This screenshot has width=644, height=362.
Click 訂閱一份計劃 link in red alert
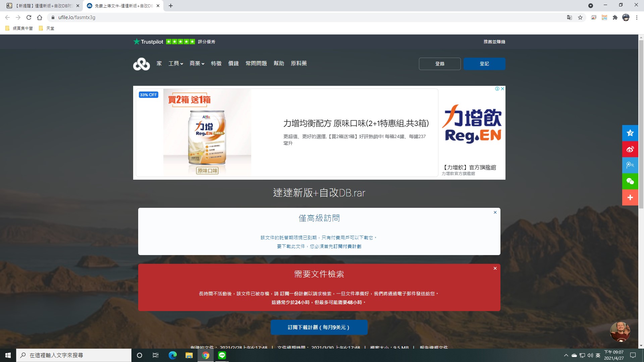point(294,294)
